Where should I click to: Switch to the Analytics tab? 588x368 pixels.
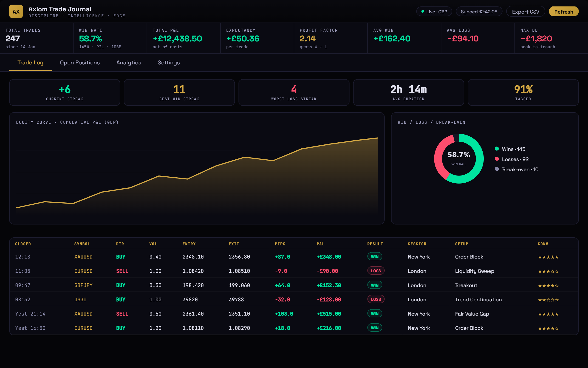pyautogui.click(x=129, y=63)
